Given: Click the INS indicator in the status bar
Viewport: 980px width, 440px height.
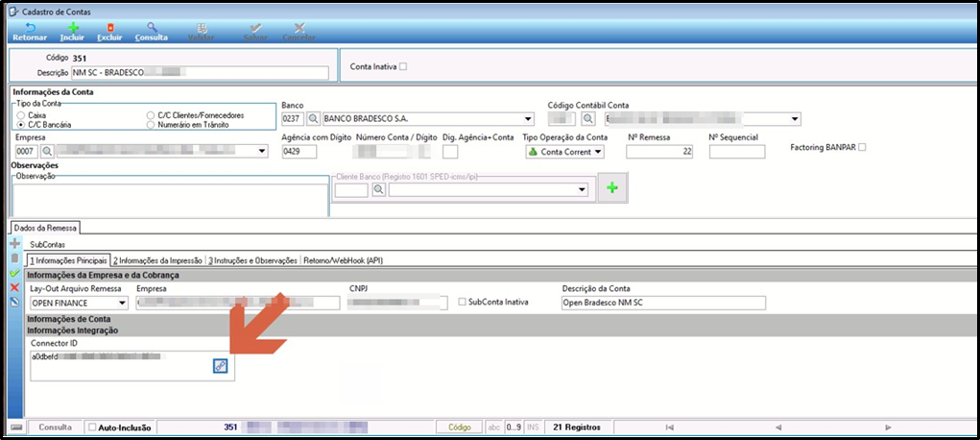Looking at the screenshot, I should (x=533, y=428).
